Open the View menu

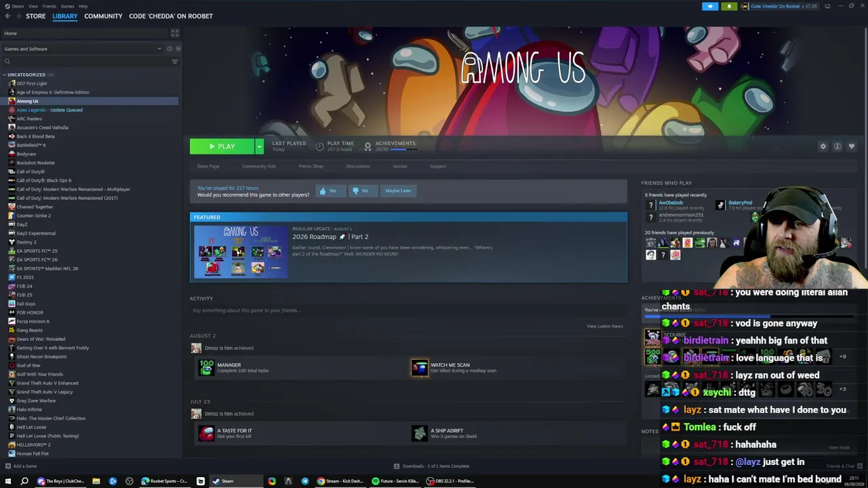[x=33, y=6]
